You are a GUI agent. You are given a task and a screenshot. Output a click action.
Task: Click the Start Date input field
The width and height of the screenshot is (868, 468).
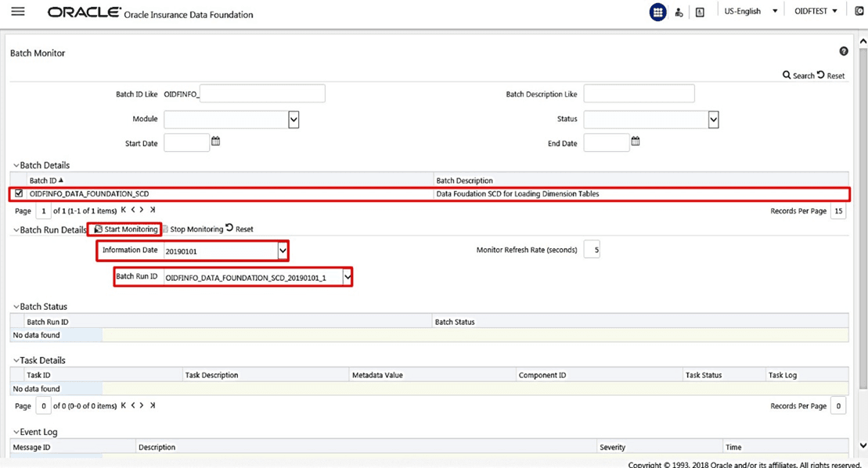coord(186,142)
